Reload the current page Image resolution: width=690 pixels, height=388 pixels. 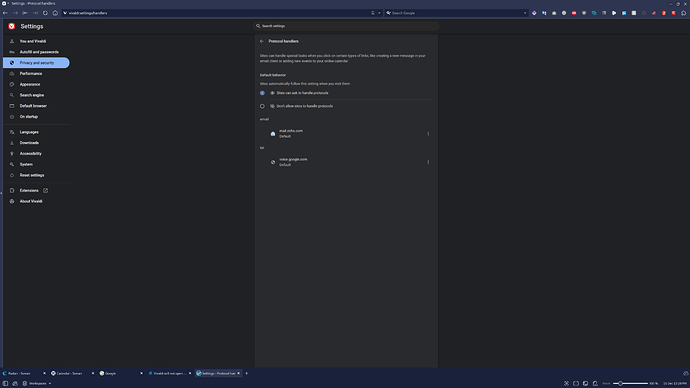tap(45, 13)
